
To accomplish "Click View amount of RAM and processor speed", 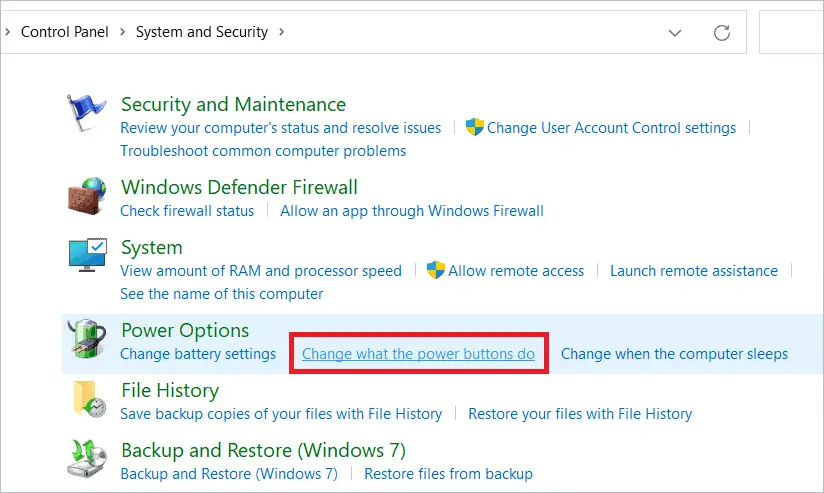I will 261,271.
